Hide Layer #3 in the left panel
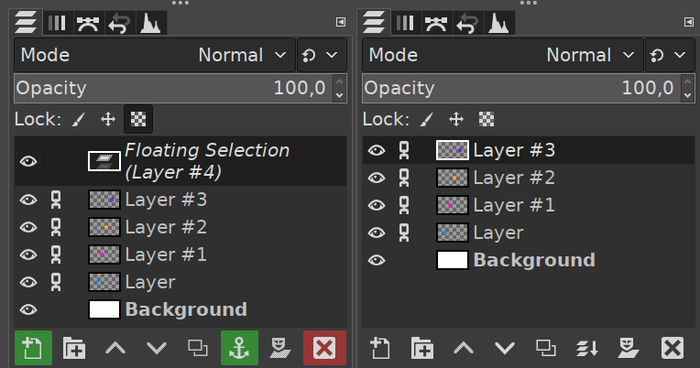Image resolution: width=700 pixels, height=368 pixels. coord(28,200)
